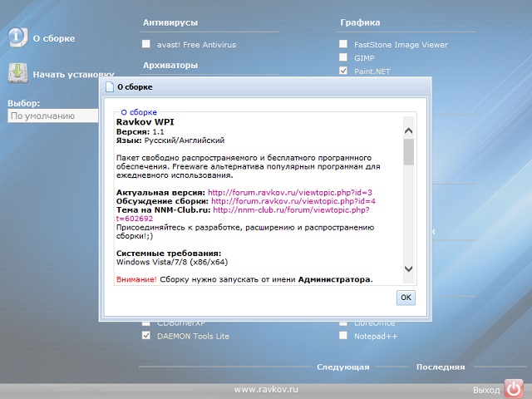Click the Архиваторы category heading

[170, 65]
